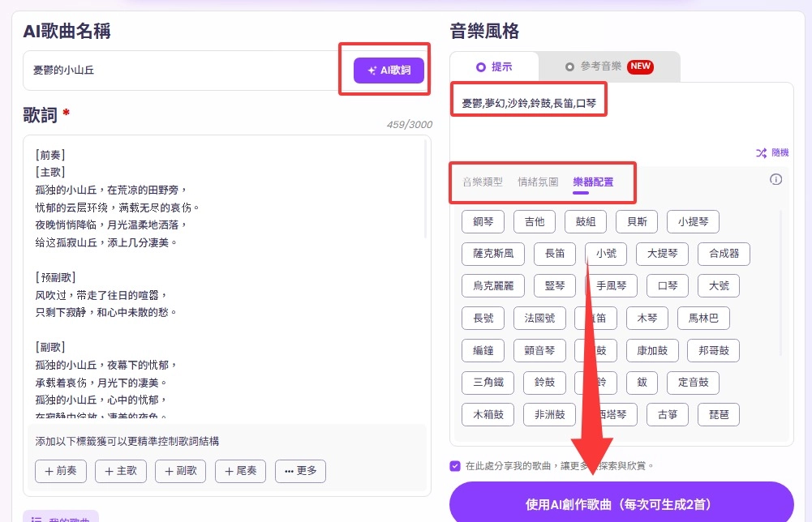The image size is (812, 522).
Task: Deselect the 長笛 flute instrument
Action: click(555, 254)
